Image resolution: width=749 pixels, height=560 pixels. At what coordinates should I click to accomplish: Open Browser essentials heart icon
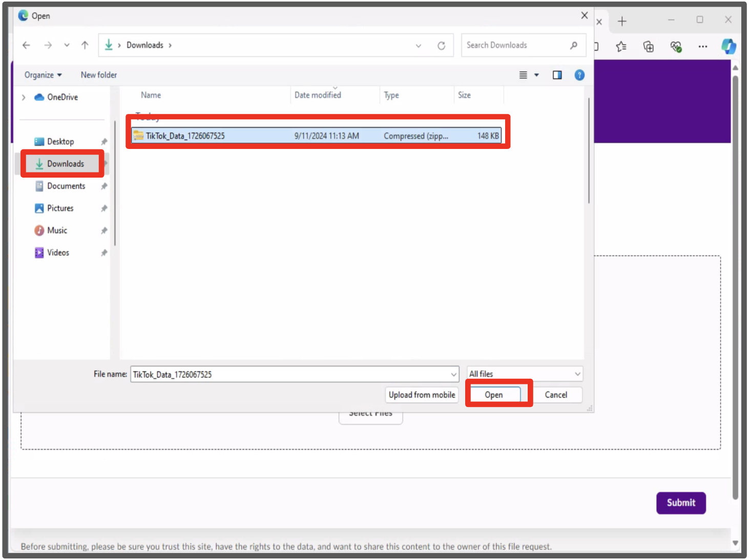click(x=676, y=47)
